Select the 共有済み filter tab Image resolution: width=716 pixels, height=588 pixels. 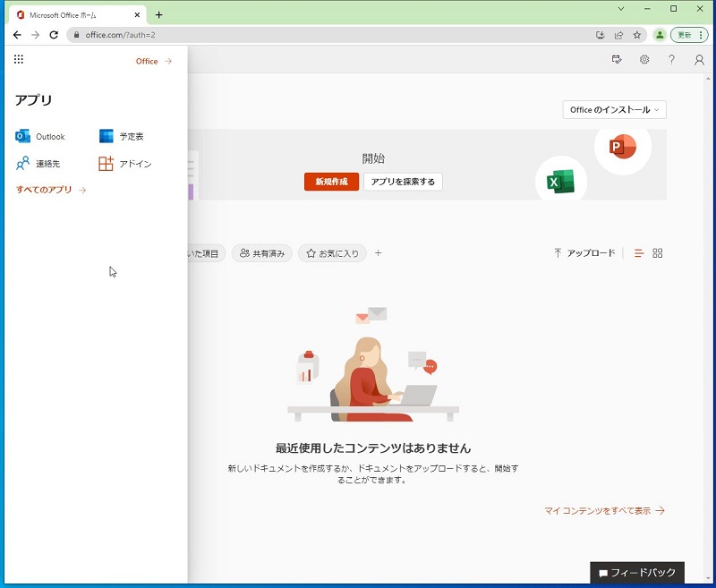pos(262,253)
